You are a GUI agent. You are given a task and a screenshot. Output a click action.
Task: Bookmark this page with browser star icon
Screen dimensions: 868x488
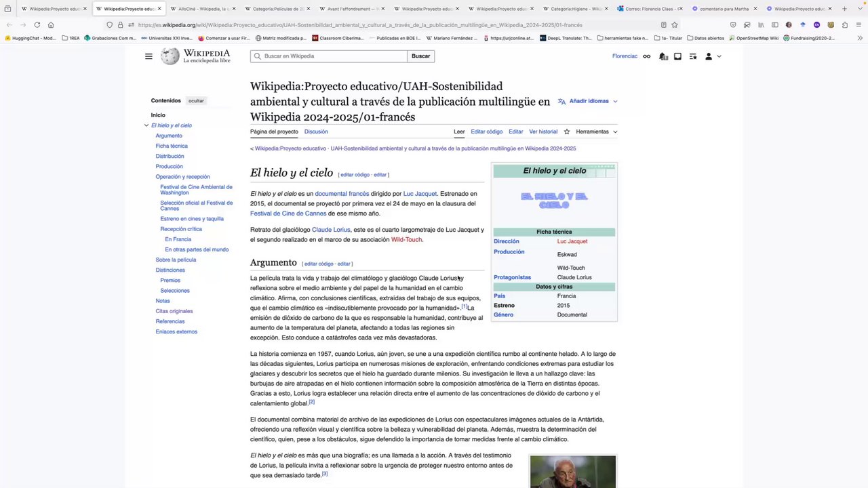[x=675, y=25]
